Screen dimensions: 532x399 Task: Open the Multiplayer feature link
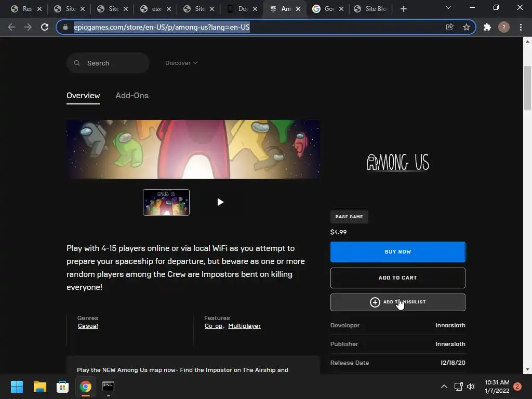point(244,326)
